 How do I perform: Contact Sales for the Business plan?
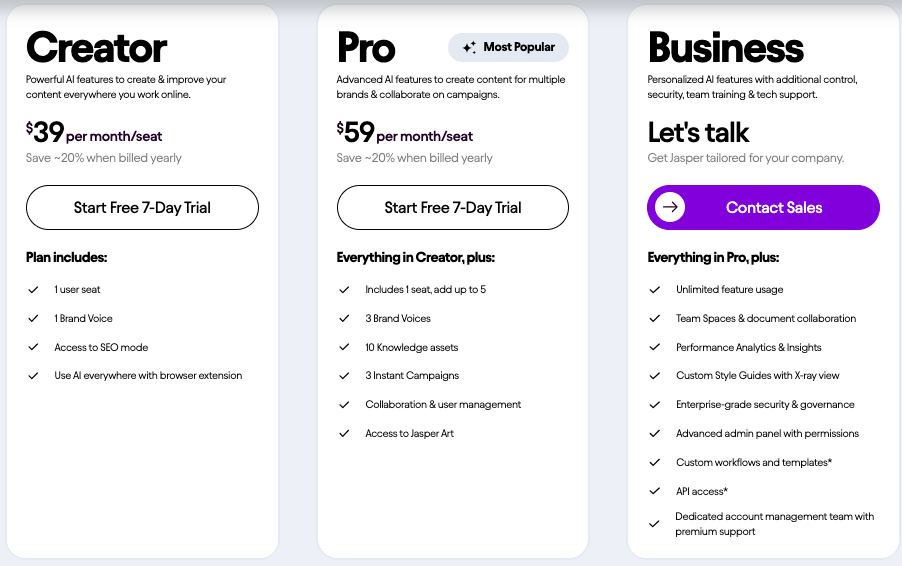click(763, 208)
